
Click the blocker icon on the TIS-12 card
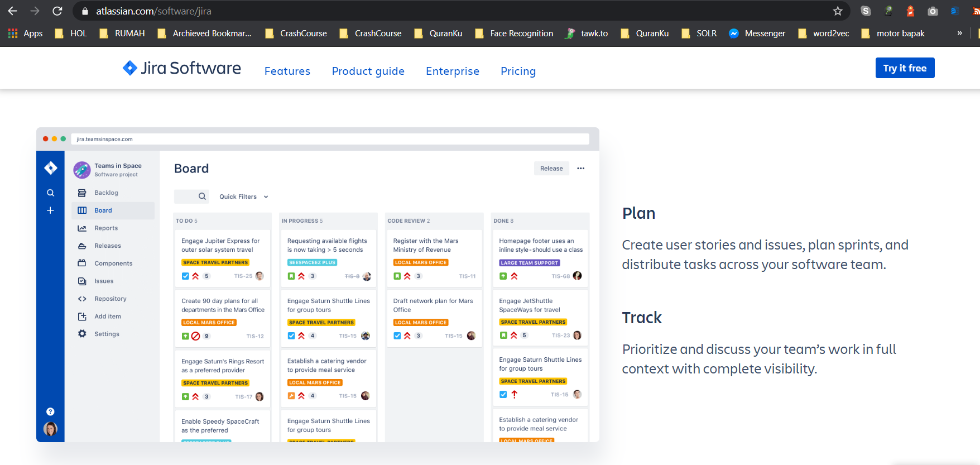(x=196, y=336)
